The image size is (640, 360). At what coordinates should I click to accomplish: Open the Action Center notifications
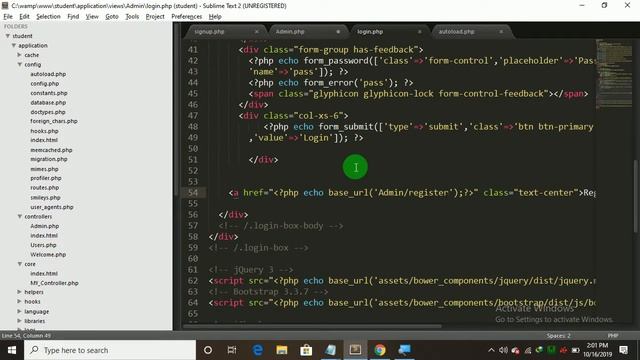point(624,350)
